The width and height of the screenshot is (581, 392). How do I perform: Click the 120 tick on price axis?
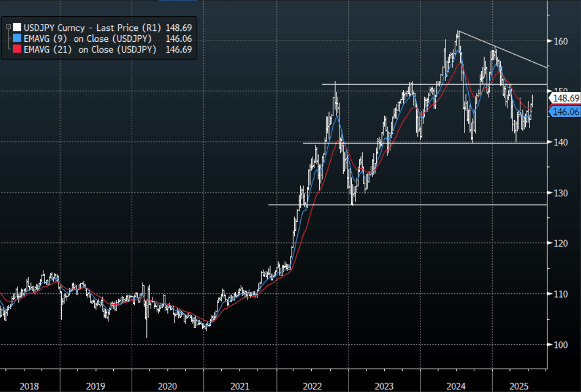pyautogui.click(x=561, y=243)
